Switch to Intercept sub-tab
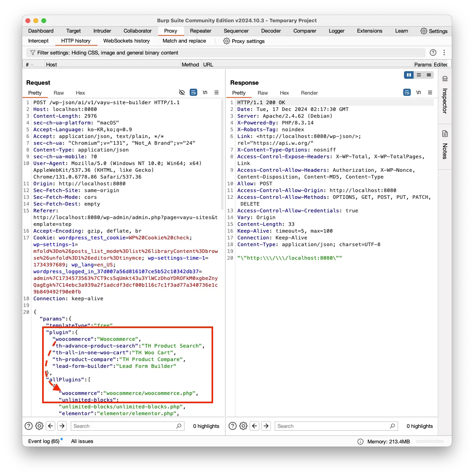Viewport: 474px width, 476px height. (38, 41)
